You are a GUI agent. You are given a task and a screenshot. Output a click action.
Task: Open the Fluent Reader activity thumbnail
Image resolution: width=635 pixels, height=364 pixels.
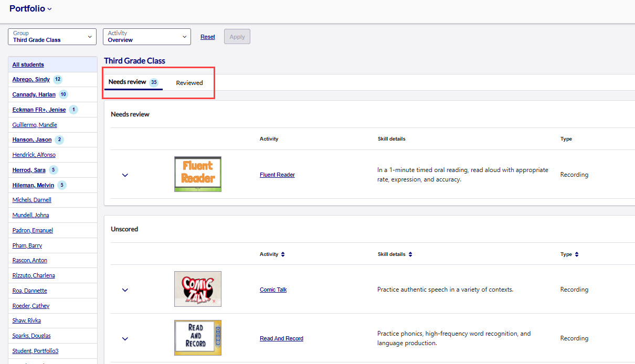click(197, 174)
